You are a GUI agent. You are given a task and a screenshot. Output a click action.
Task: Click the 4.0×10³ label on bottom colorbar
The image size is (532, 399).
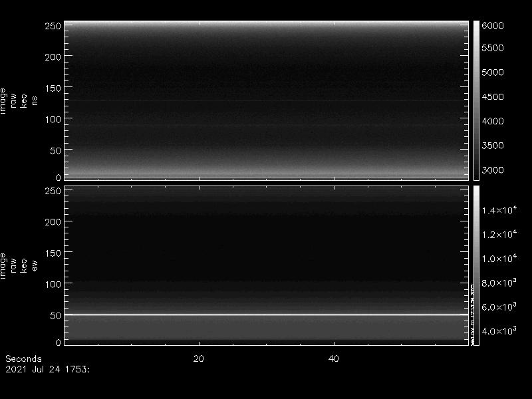click(497, 331)
